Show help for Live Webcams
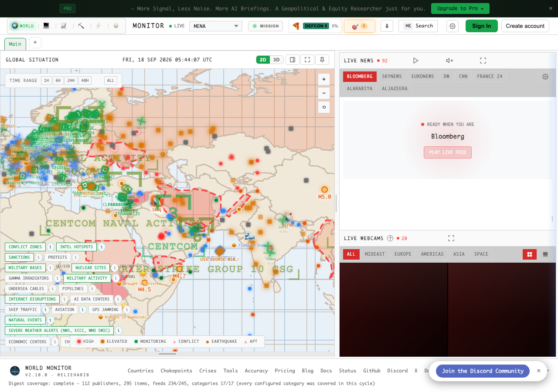Screen dimensions: 558x392 click(390, 238)
